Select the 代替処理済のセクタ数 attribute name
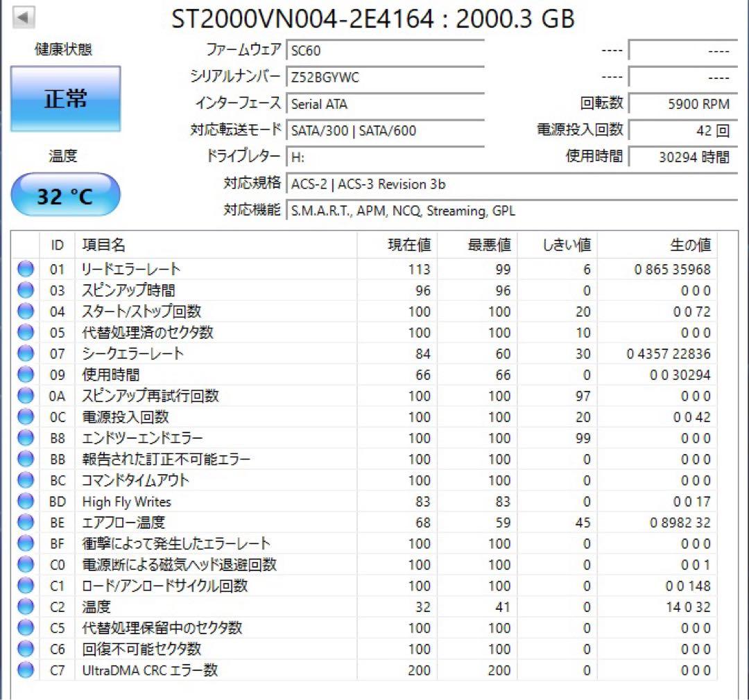 pos(148,332)
